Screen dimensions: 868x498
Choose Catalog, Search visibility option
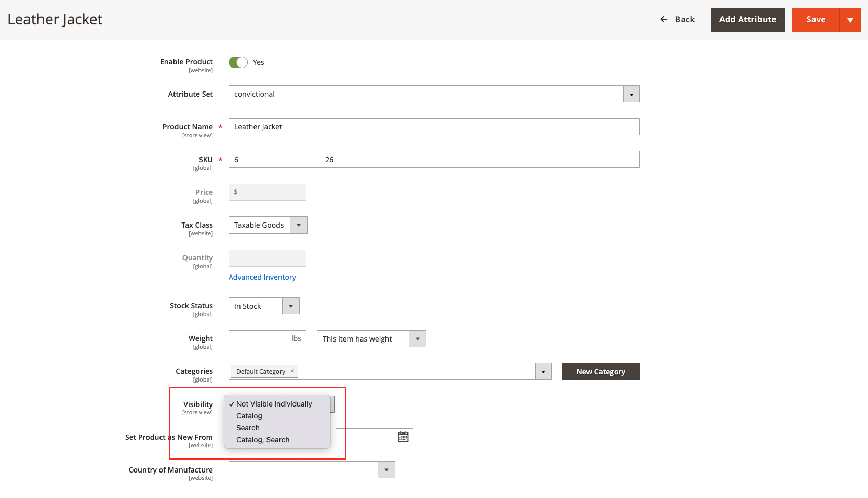(x=263, y=440)
